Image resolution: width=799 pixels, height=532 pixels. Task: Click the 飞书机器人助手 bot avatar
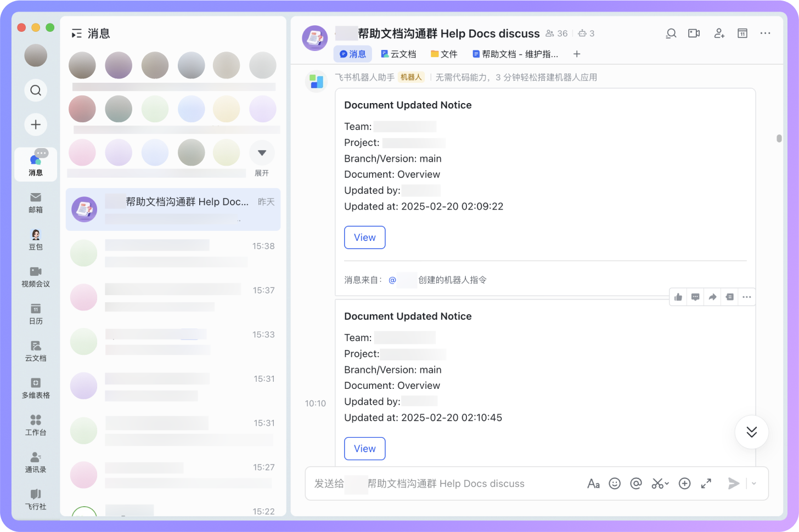(316, 81)
